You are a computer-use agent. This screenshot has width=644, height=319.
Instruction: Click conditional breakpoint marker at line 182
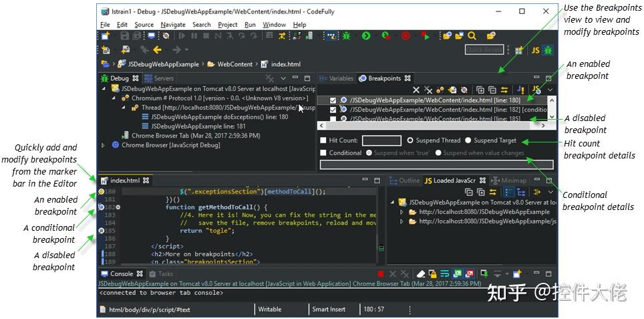pos(102,207)
